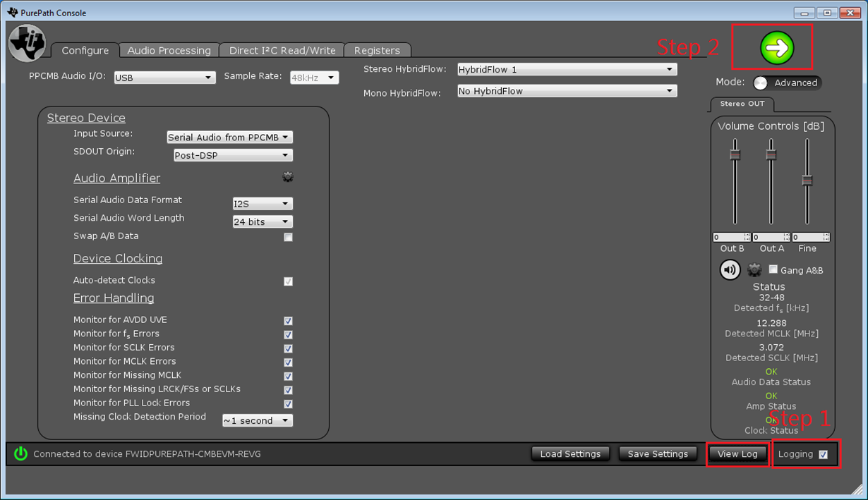Click the green arrow run button
This screenshot has height=500, width=868.
[777, 47]
